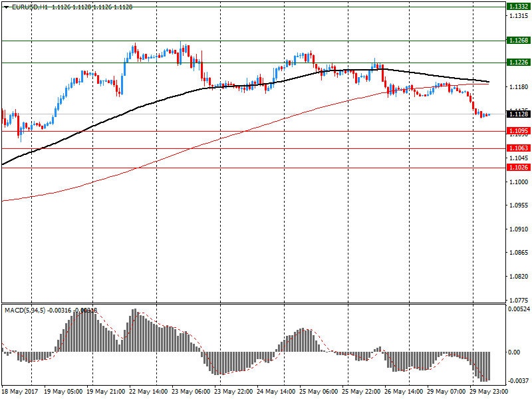Click the 1.1315 price axis value
Image resolution: width=532 pixels, height=399 pixels.
click(x=519, y=15)
